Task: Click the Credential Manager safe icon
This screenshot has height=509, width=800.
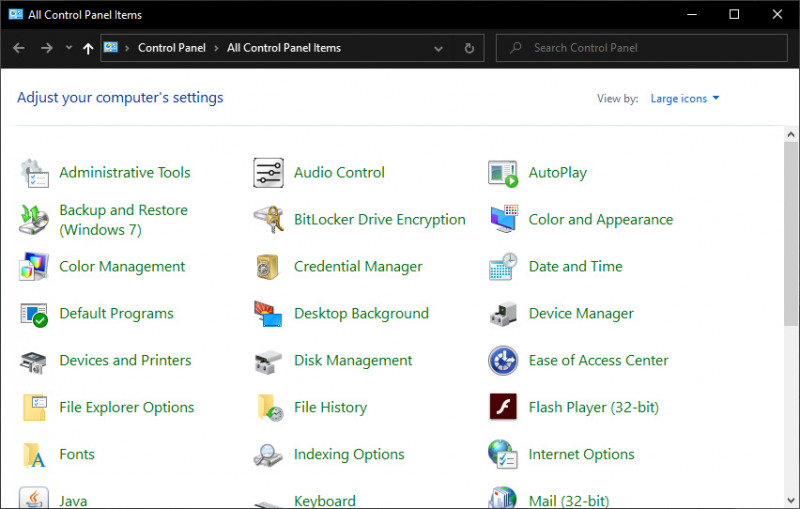Action: click(267, 267)
